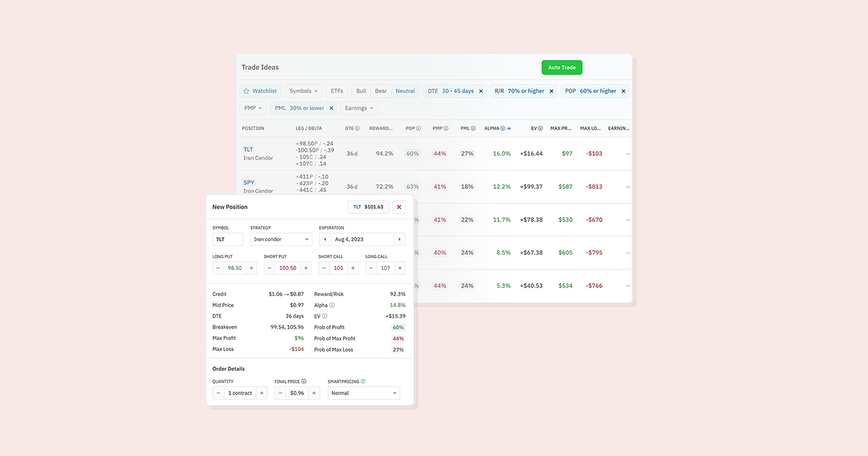Remove the DTE 30-45 days filter chip
Image resolution: width=868 pixels, height=456 pixels.
click(x=480, y=90)
